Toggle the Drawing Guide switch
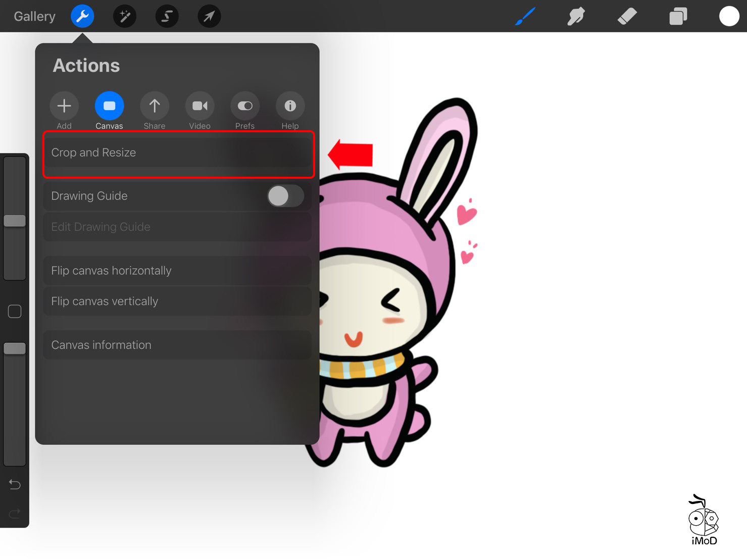747x560 pixels. (285, 196)
